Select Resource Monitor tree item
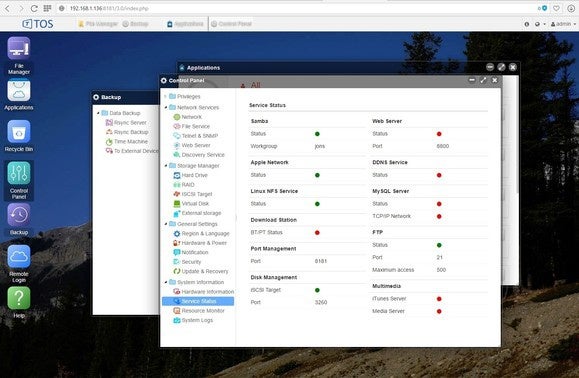 click(x=199, y=311)
